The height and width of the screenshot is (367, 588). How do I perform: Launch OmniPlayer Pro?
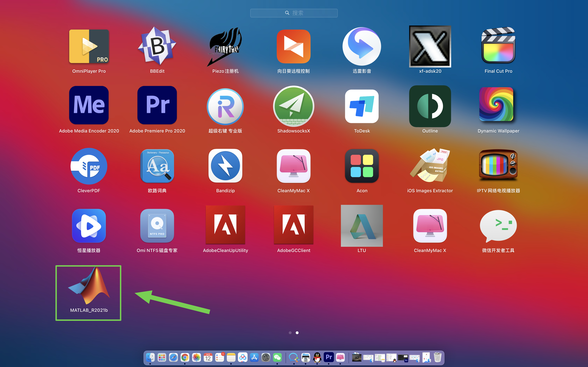point(89,46)
